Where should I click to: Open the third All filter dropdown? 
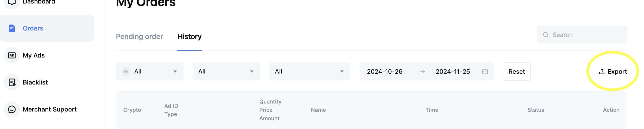coord(310,71)
